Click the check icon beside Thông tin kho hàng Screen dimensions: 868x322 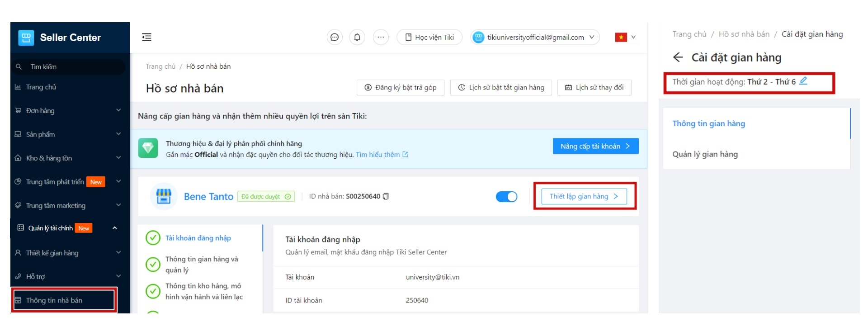153,291
